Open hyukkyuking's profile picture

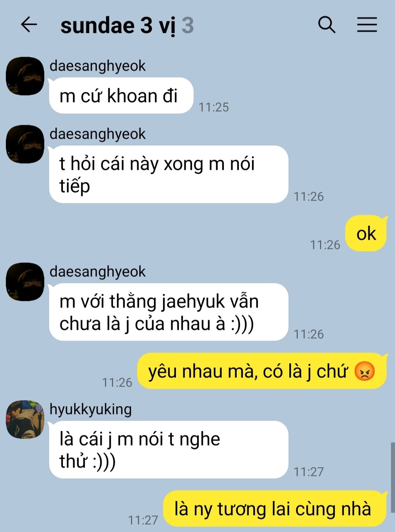[x=25, y=420]
